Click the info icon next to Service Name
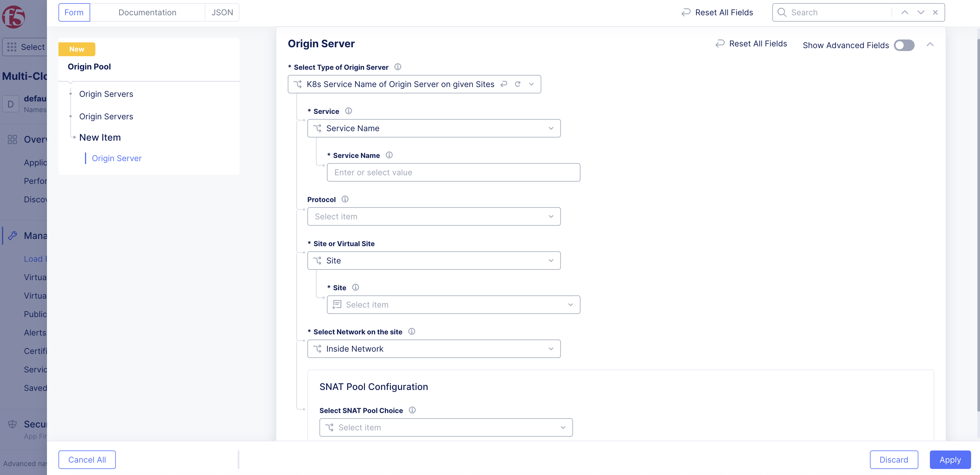The height and width of the screenshot is (475, 980). click(389, 155)
